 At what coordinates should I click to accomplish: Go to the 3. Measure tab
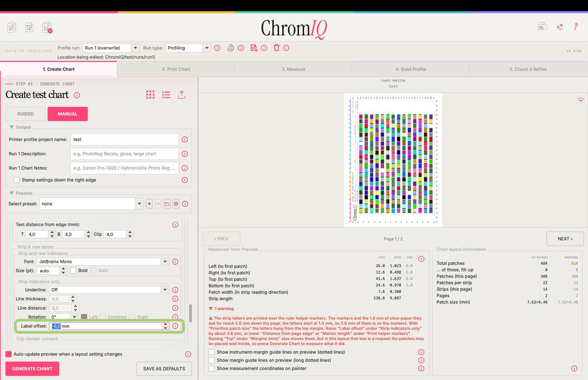pyautogui.click(x=294, y=69)
